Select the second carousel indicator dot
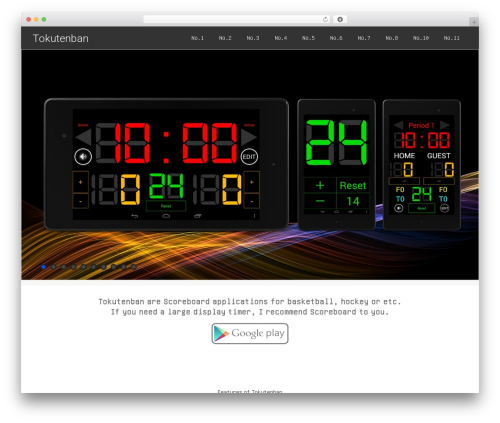The height and width of the screenshot is (423, 500). (x=54, y=267)
